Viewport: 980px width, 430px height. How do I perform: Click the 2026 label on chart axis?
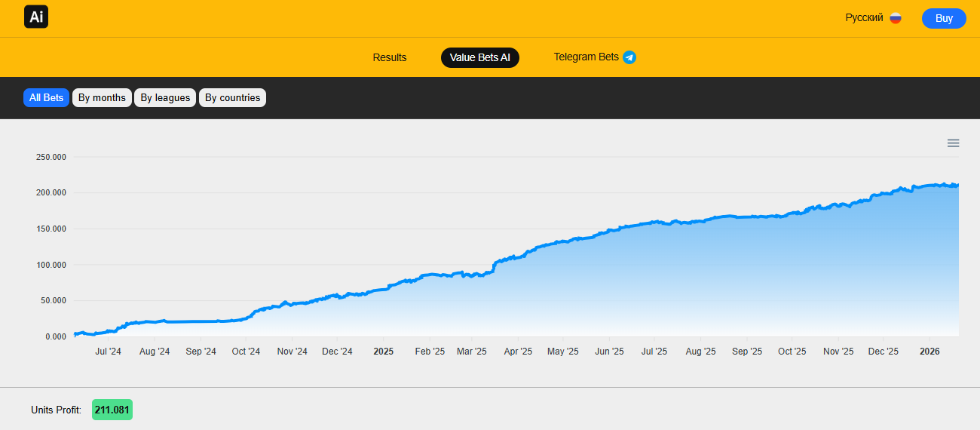929,352
